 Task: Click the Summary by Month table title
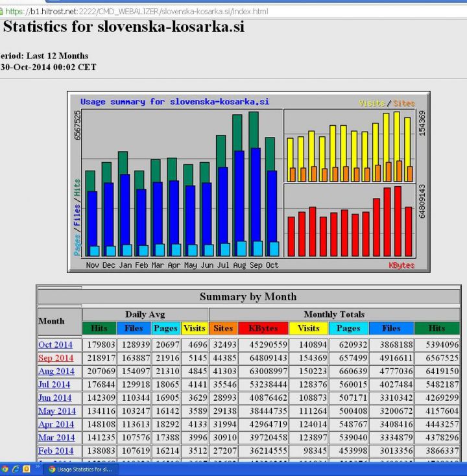coord(248,296)
